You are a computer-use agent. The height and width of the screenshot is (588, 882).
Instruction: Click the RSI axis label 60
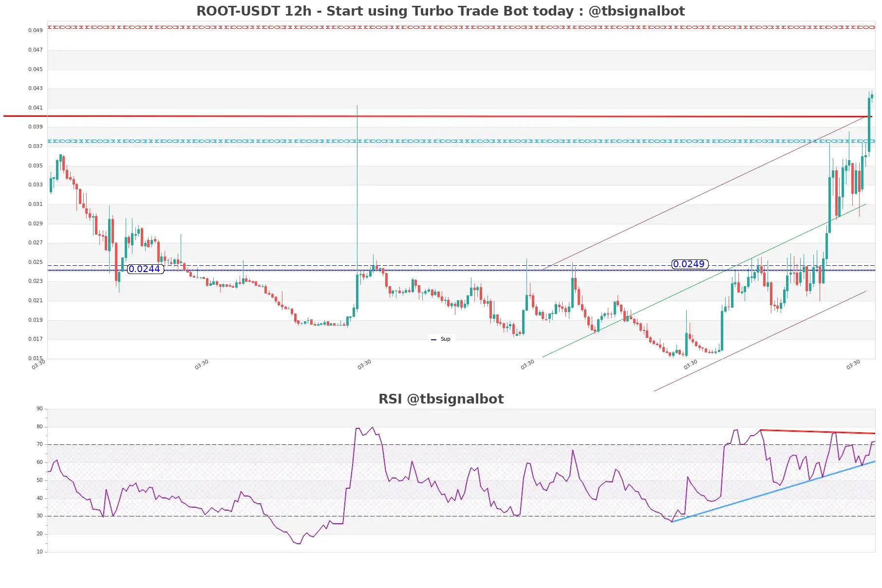(x=39, y=462)
